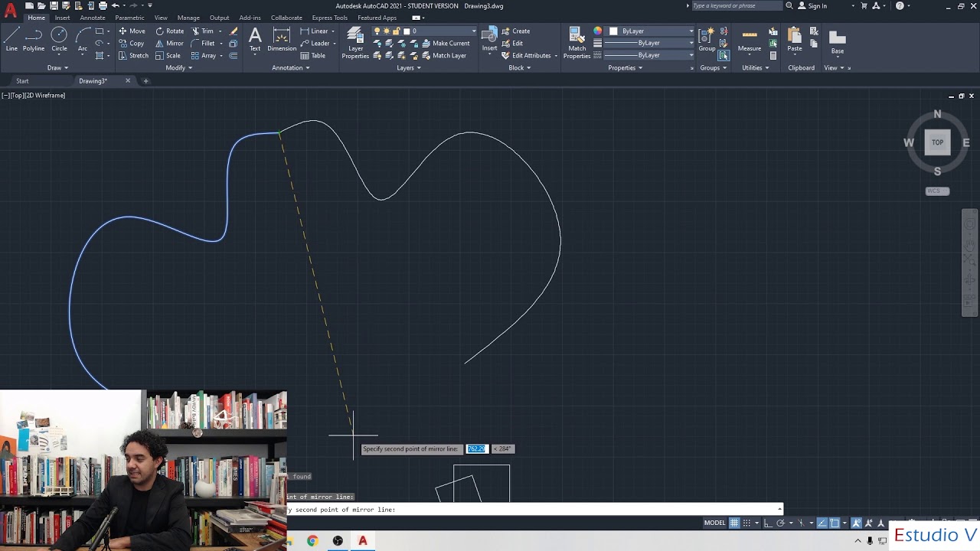Click the Erase tool icon
Screen dimensions: 980x551
click(234, 31)
